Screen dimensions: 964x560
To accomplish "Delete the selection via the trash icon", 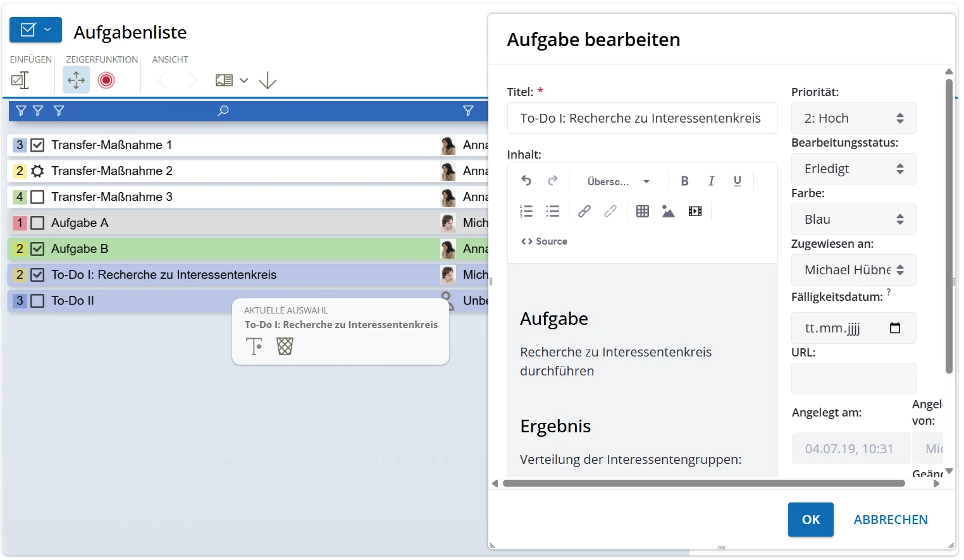I will pyautogui.click(x=285, y=346).
